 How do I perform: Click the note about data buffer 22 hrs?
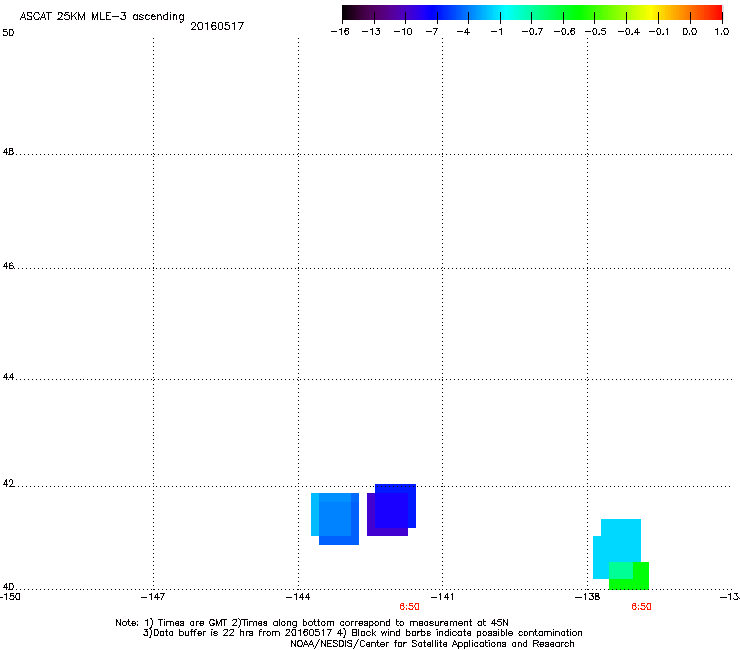tap(362, 633)
